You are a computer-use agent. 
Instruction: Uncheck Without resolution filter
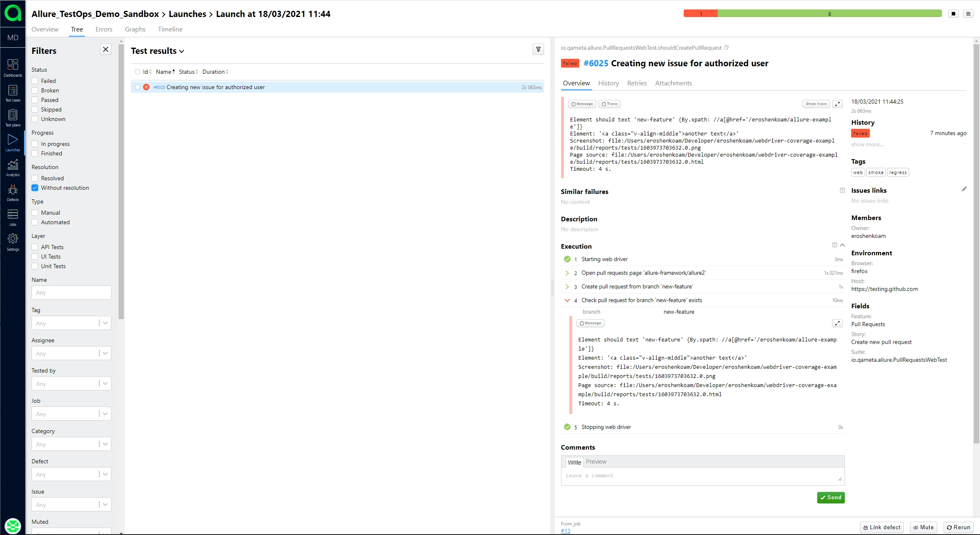(35, 188)
